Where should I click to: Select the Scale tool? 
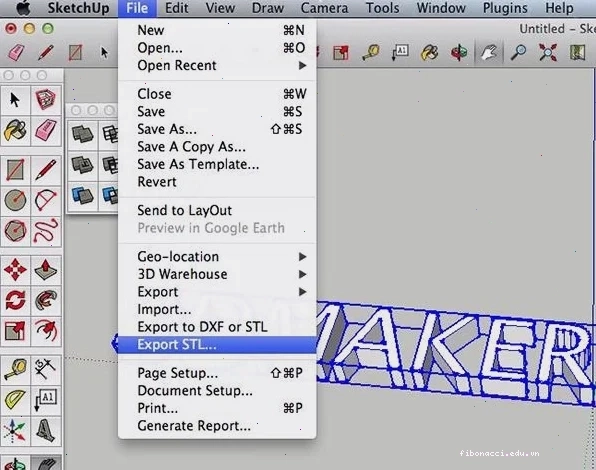click(x=15, y=331)
